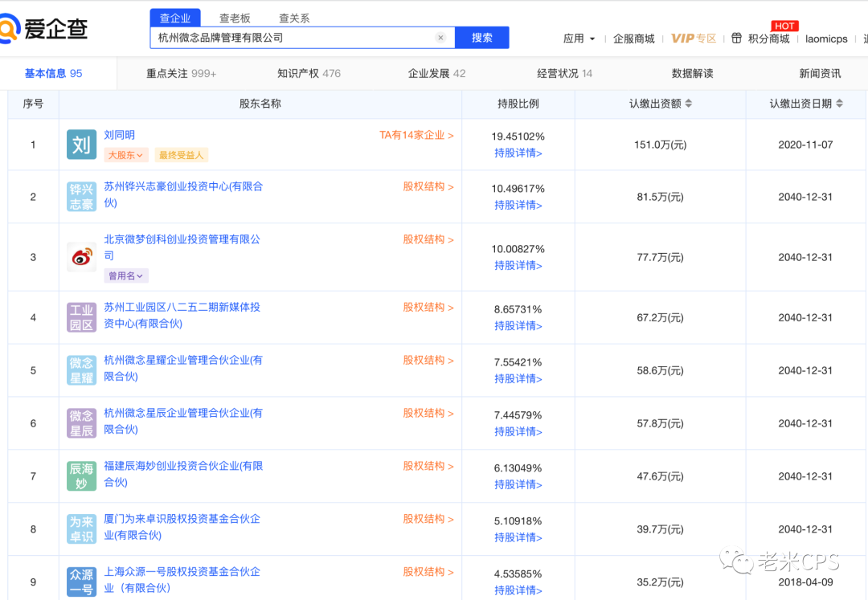Open 持股详情 under 7.44579%
Image resolution: width=868 pixels, height=600 pixels.
tap(518, 432)
